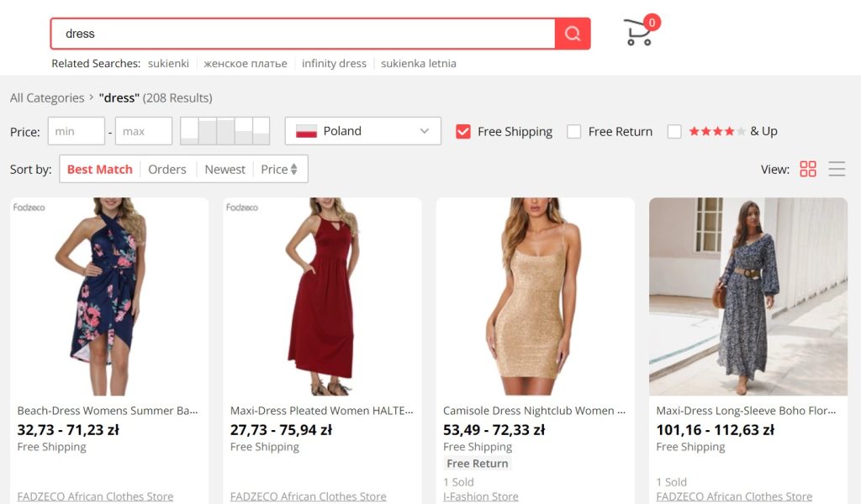Click the price '101,16 - 112,63 zł'
Viewport: 861px width, 504px height.
716,430
